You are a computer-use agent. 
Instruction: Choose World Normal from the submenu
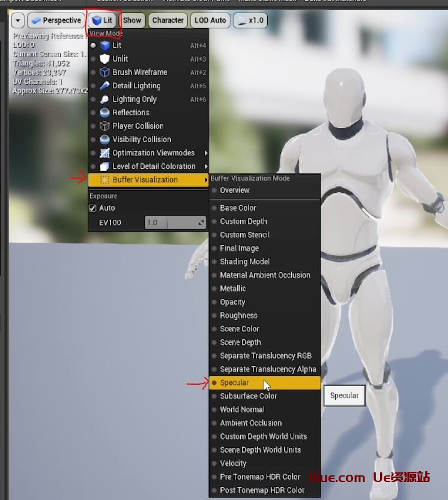(x=242, y=410)
